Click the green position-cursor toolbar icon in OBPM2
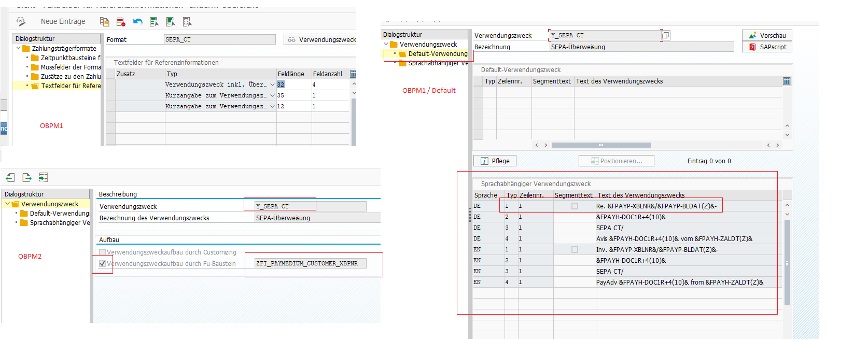The height and width of the screenshot is (339, 868). [x=44, y=177]
